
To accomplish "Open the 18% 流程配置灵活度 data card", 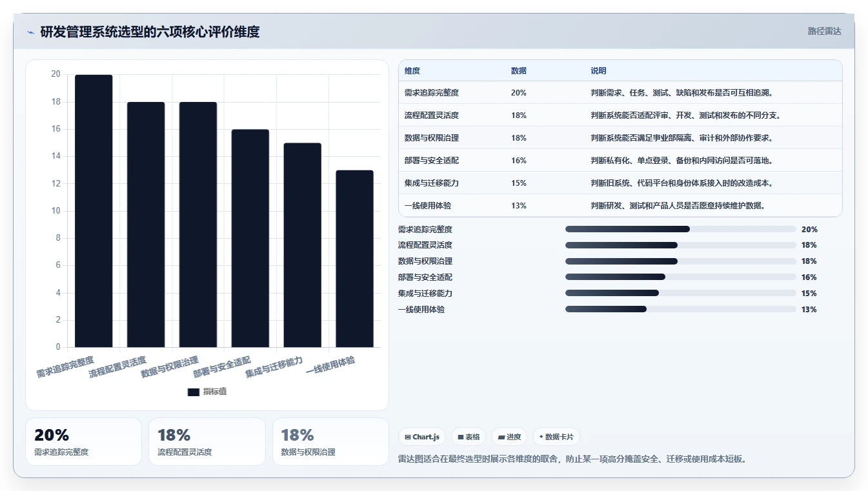I will click(207, 442).
